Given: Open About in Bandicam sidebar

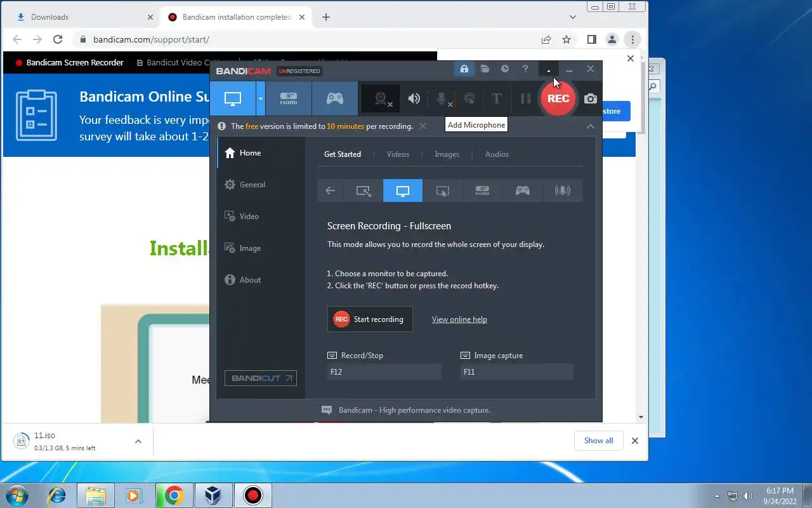Looking at the screenshot, I should [261, 280].
